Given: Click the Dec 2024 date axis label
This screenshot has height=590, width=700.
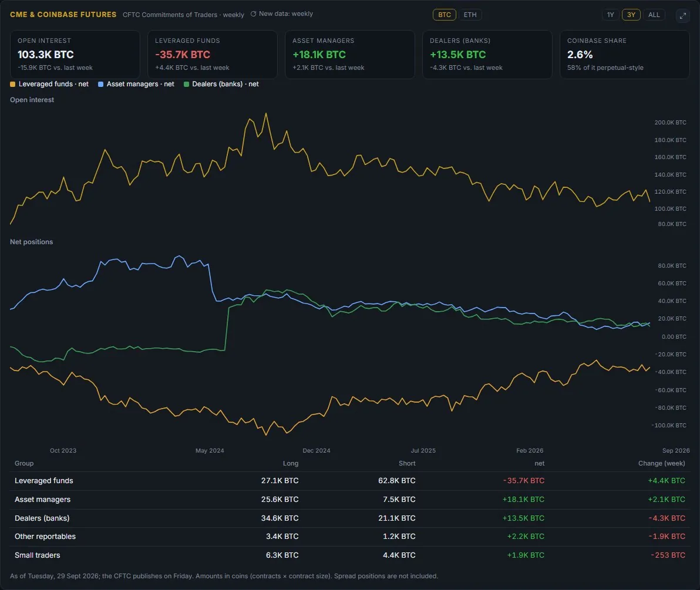Looking at the screenshot, I should (x=317, y=451).
